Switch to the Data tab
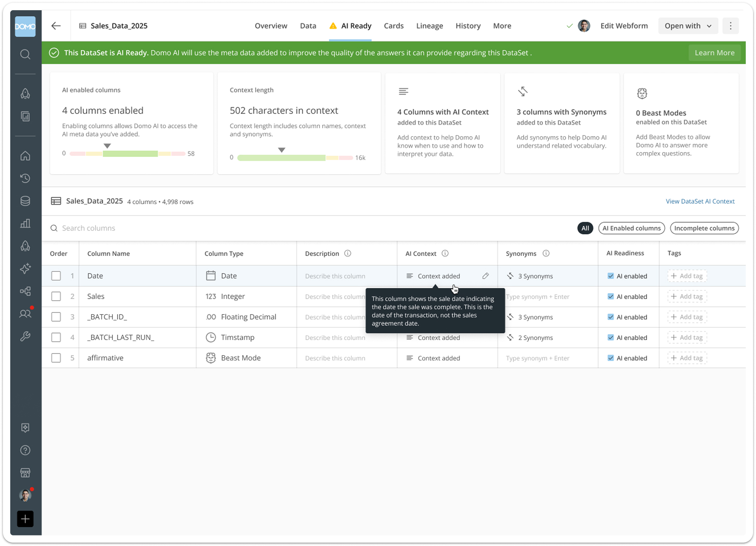756x546 pixels. [x=308, y=26]
